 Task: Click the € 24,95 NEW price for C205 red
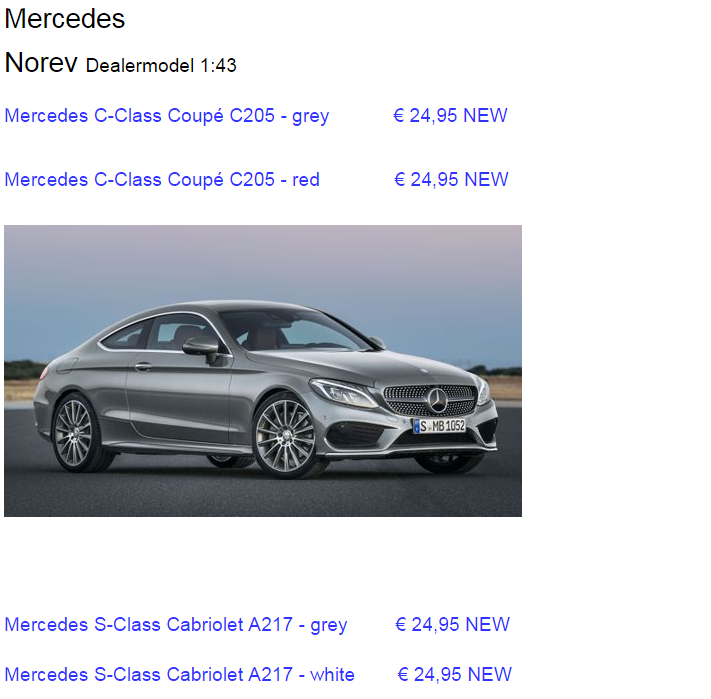point(451,180)
